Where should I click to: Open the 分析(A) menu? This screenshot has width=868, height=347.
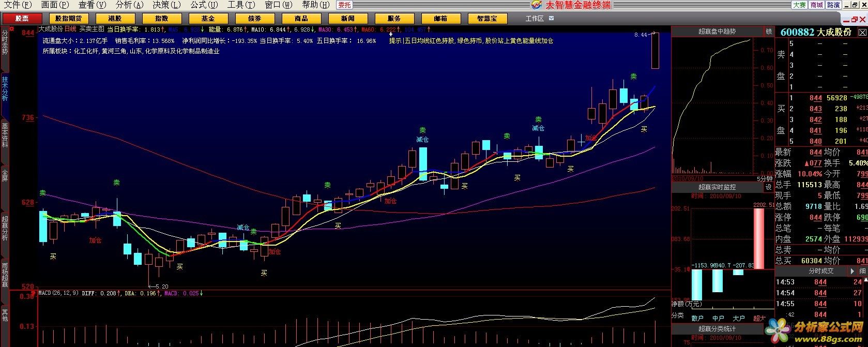tap(129, 5)
